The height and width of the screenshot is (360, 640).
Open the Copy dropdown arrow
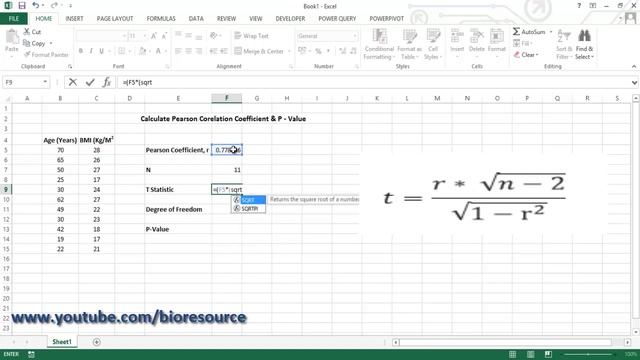(51, 43)
